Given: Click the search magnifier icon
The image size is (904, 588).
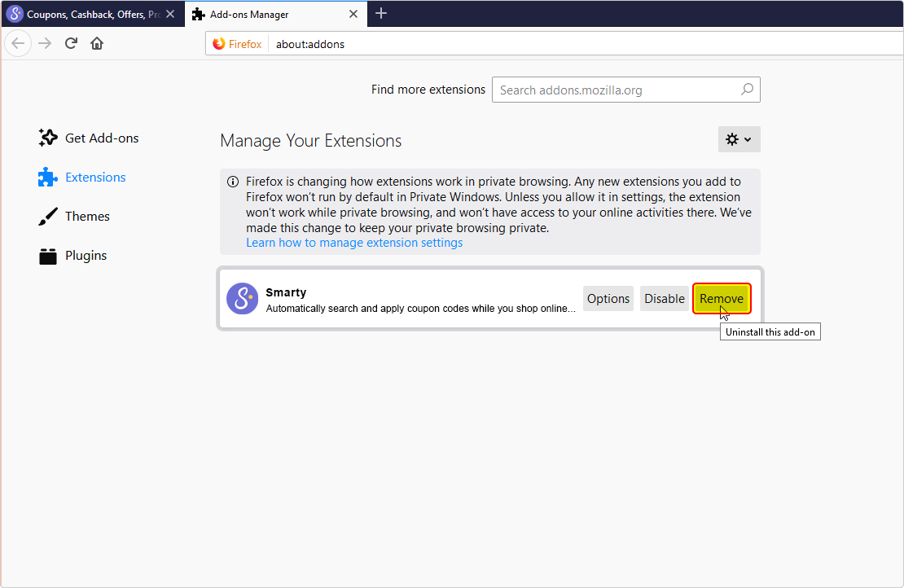Looking at the screenshot, I should click(747, 90).
